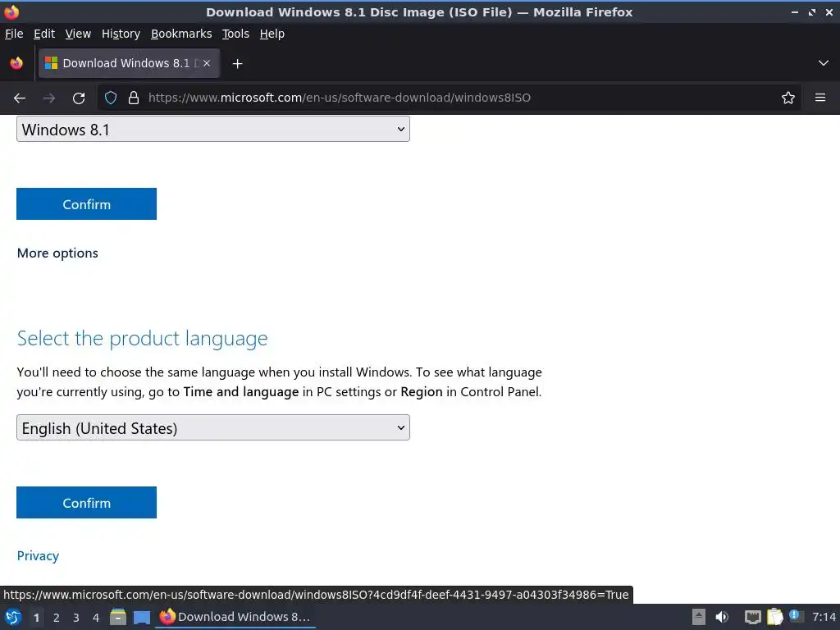
Task: Close the Download Windows 8.1 tab
Action: (207, 63)
